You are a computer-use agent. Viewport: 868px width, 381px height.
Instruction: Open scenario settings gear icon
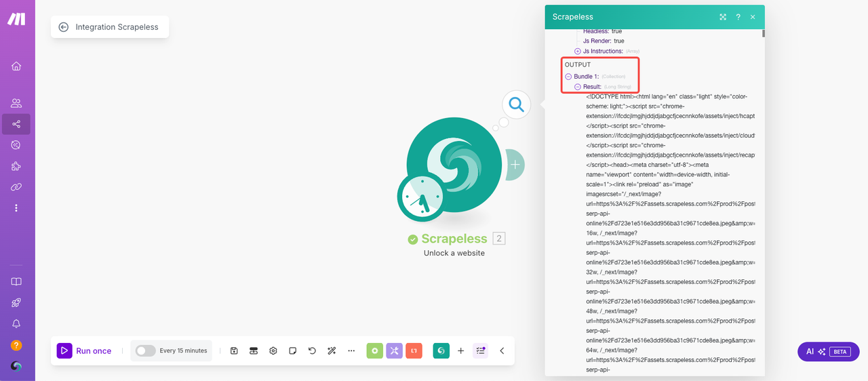click(273, 350)
